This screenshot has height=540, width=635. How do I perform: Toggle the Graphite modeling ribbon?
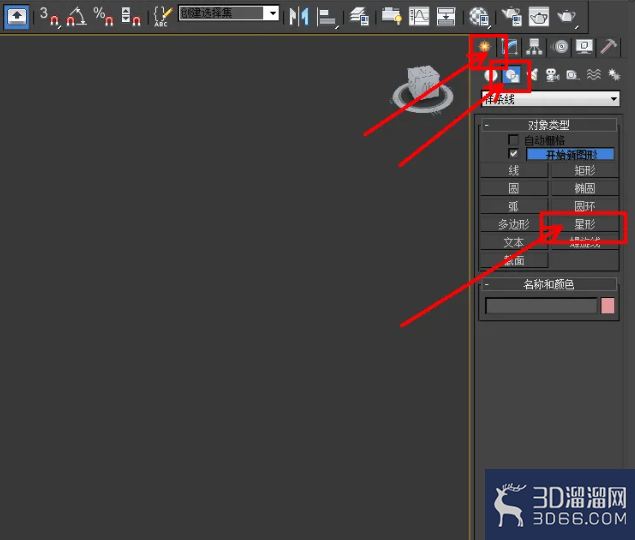(x=392, y=17)
